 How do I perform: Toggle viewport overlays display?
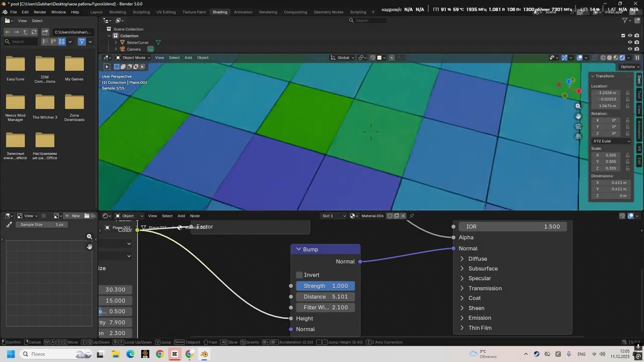point(580,58)
